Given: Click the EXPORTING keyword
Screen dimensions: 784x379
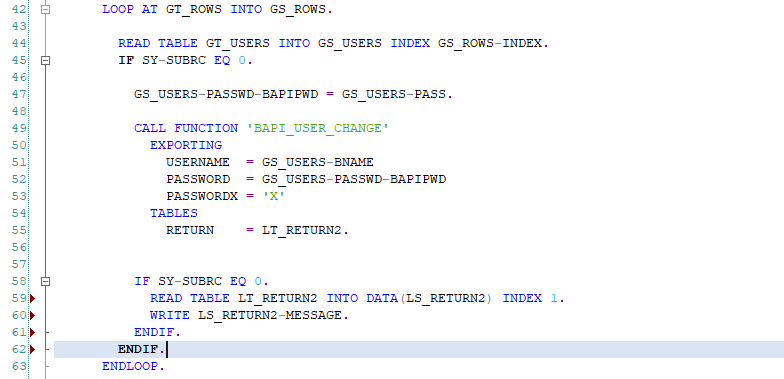Looking at the screenshot, I should click(186, 146).
